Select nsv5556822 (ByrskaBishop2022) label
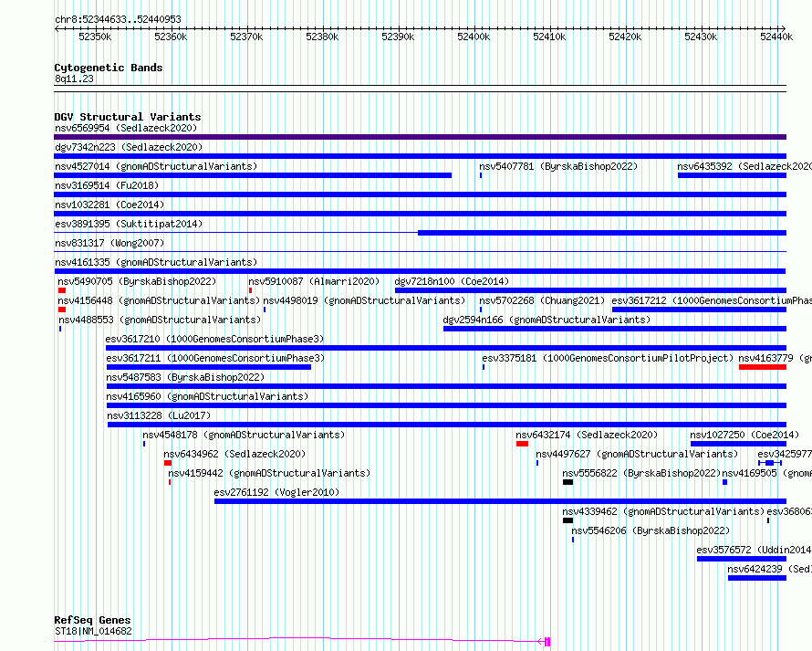The image size is (812, 651). point(641,473)
